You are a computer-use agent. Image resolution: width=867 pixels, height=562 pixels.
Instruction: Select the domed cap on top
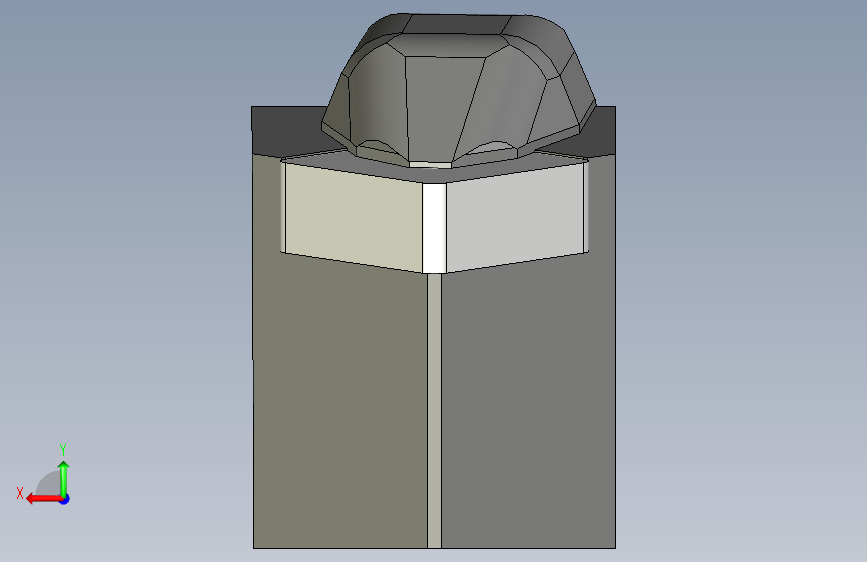tap(458, 91)
